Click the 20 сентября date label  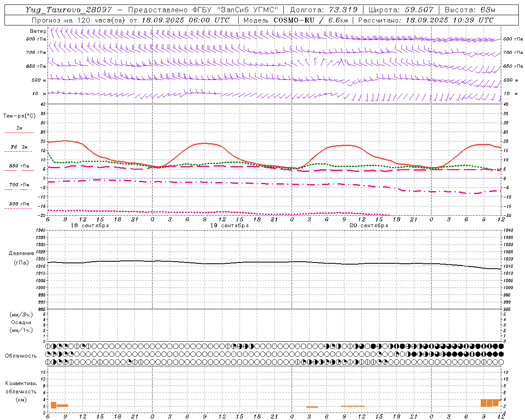point(369,226)
